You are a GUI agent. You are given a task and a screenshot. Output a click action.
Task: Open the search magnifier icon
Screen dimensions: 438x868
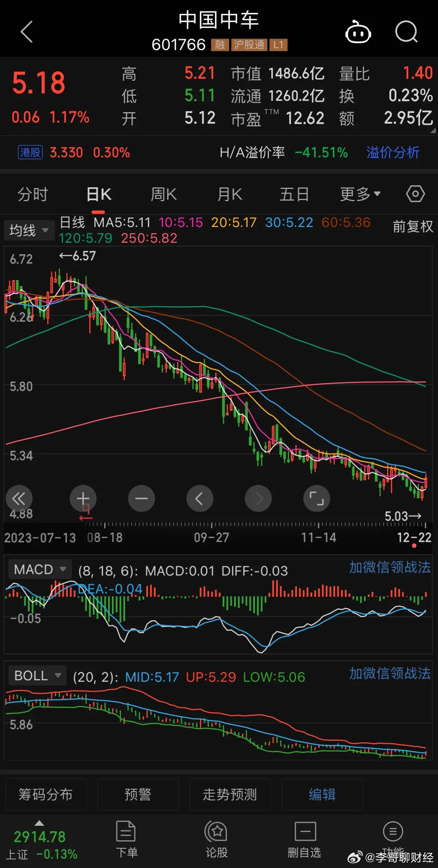(406, 32)
